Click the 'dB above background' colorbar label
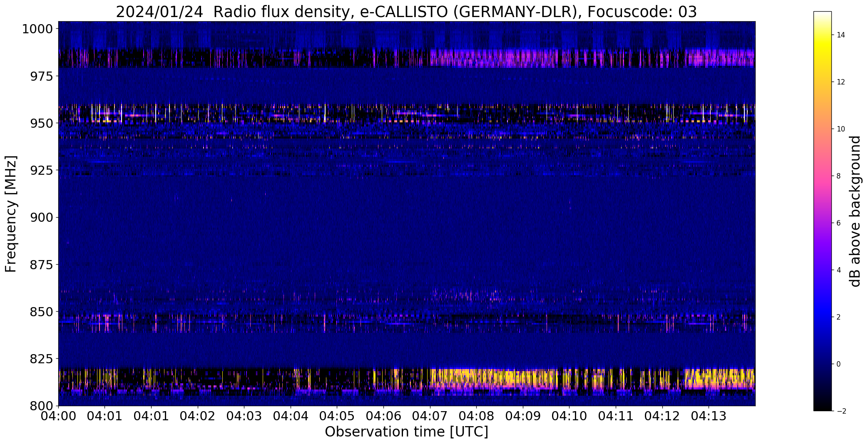 855,211
